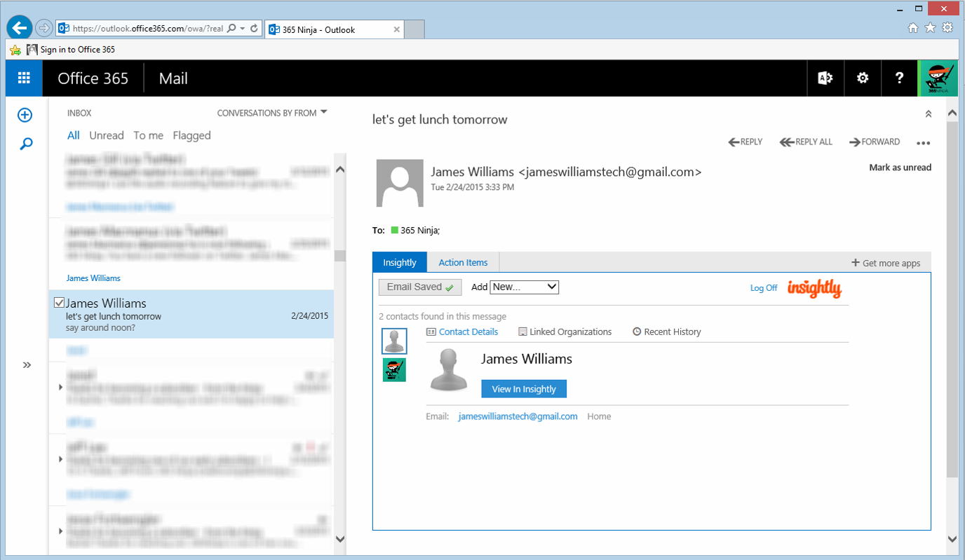This screenshot has width=965, height=560.
Task: Refresh the page in address bar
Action: (x=255, y=29)
